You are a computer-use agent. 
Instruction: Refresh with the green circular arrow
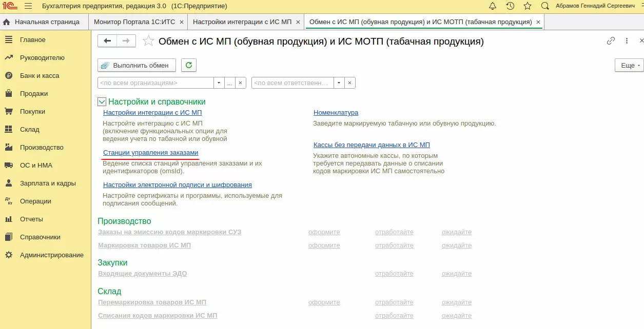189,65
